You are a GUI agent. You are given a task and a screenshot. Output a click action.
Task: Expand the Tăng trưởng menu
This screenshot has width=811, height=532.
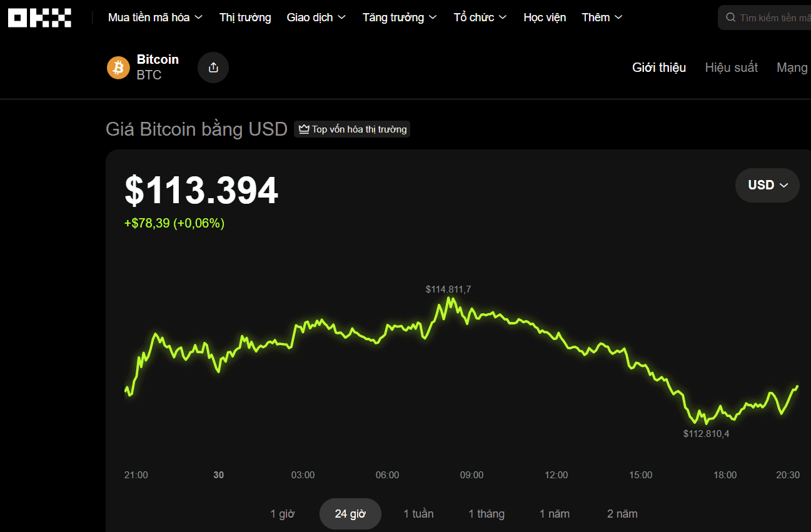400,18
